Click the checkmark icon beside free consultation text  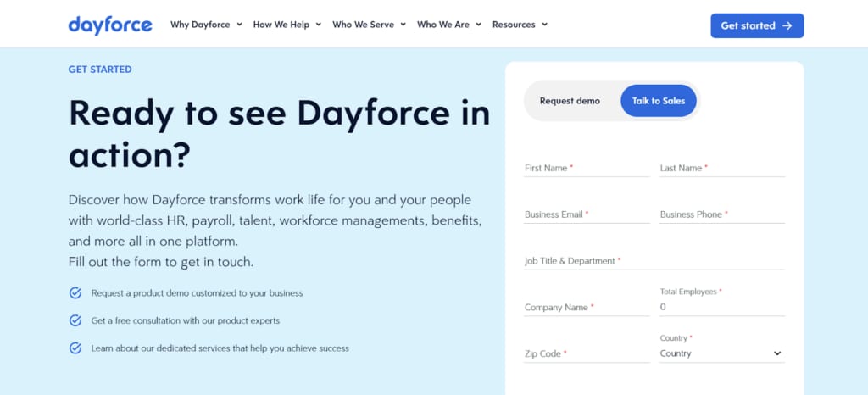click(75, 321)
